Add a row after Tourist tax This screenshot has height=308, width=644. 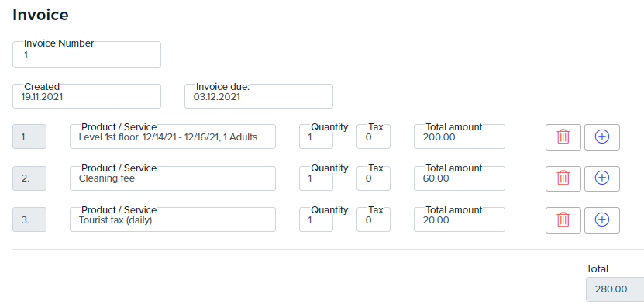601,220
